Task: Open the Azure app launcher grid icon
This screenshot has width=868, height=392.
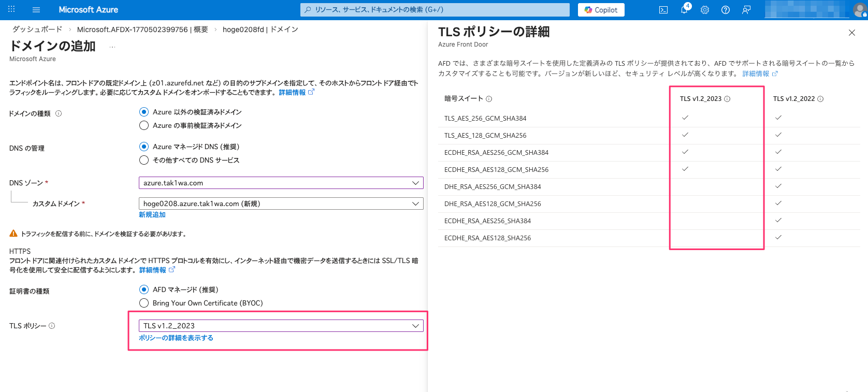Action: click(11, 9)
